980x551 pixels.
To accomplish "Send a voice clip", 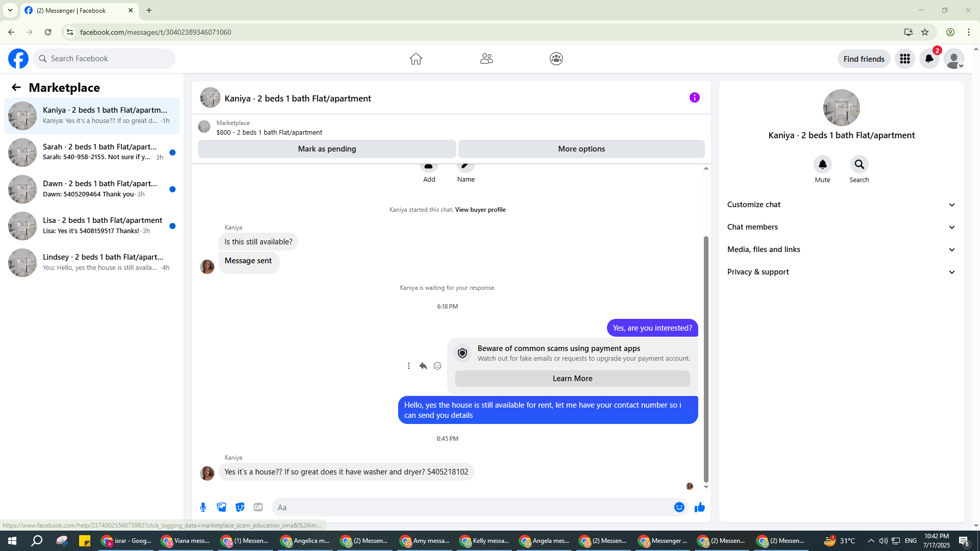I will tap(203, 507).
